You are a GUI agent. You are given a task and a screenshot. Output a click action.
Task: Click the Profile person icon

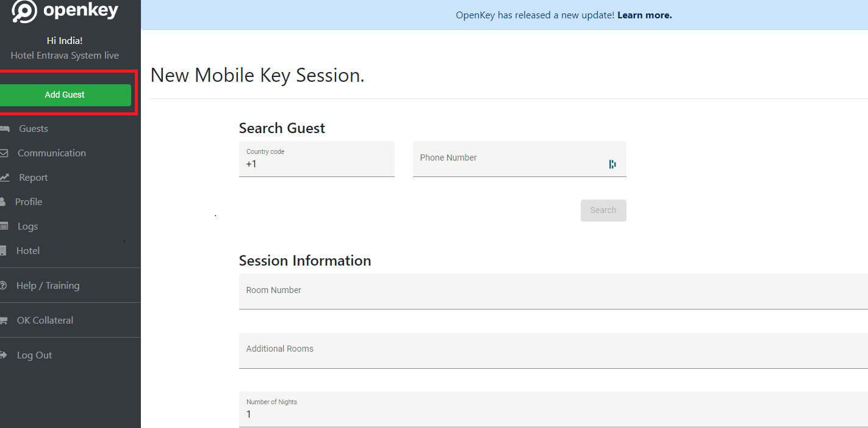point(5,201)
